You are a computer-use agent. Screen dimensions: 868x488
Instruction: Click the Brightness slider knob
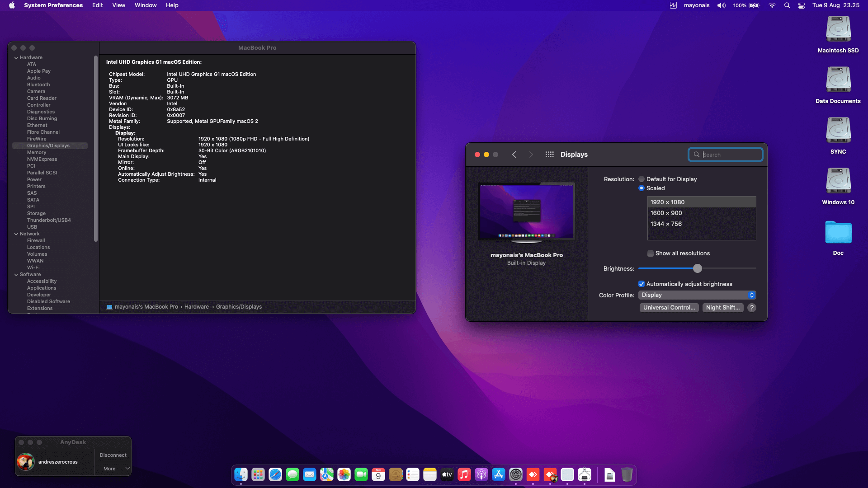(x=698, y=269)
